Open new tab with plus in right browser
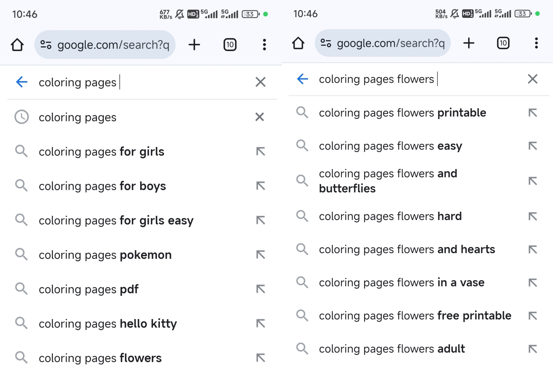The width and height of the screenshot is (553, 392). 469,43
